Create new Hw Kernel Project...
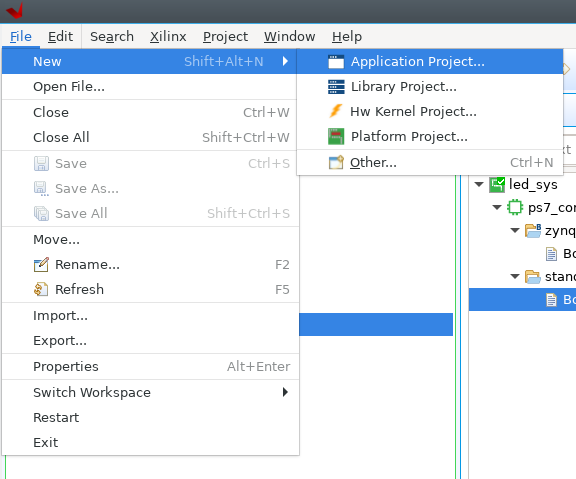 (430, 111)
